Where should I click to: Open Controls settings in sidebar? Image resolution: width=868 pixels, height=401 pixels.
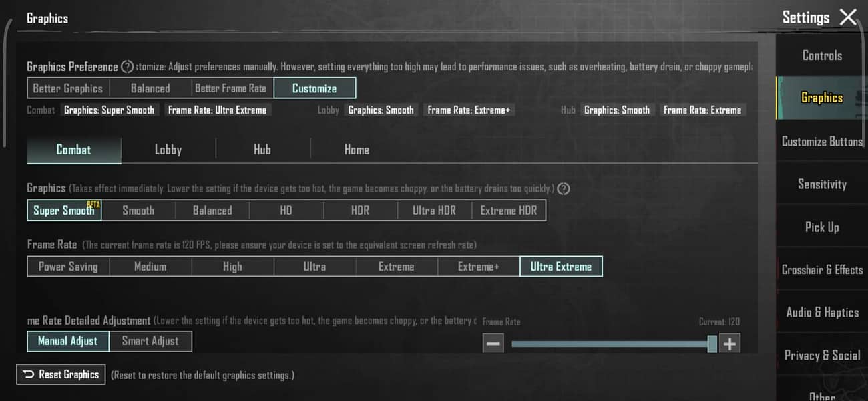(822, 56)
